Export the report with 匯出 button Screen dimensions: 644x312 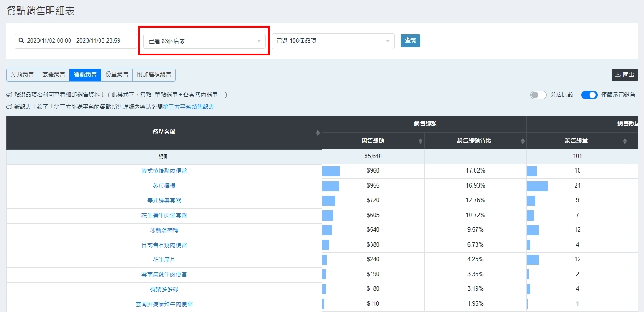624,75
